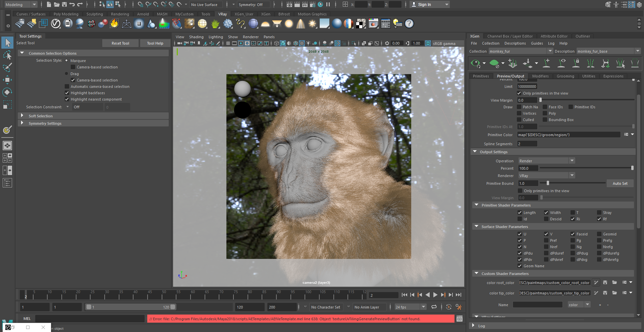
Task: Adjust the View Margin slider handle
Action: [x=540, y=100]
